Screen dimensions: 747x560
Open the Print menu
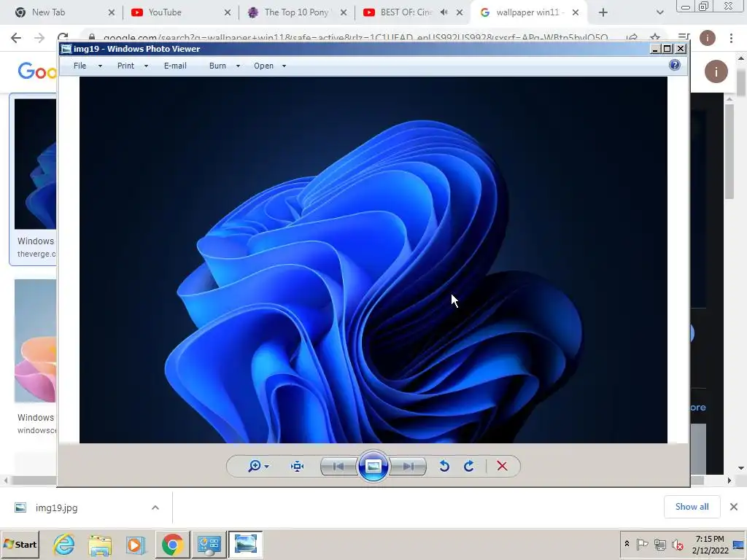[125, 66]
